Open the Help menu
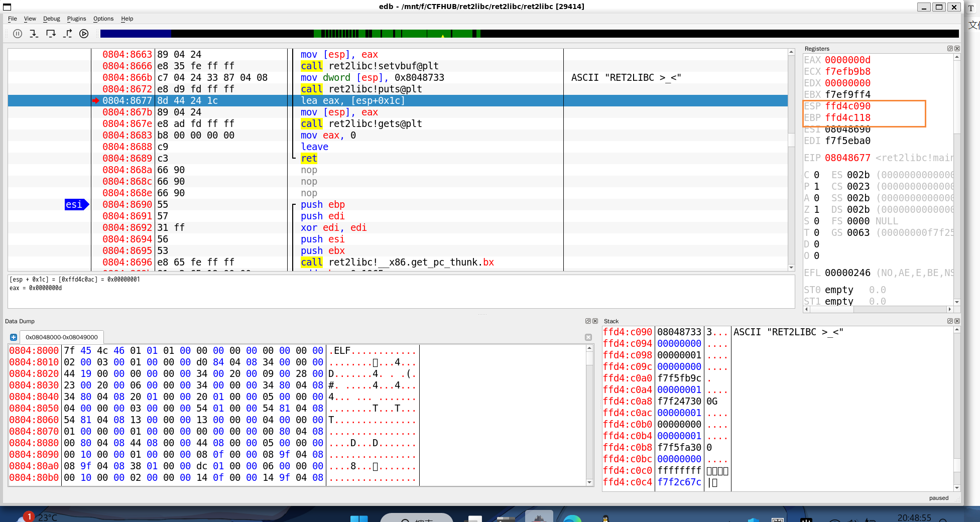The height and width of the screenshot is (522, 980). point(127,19)
